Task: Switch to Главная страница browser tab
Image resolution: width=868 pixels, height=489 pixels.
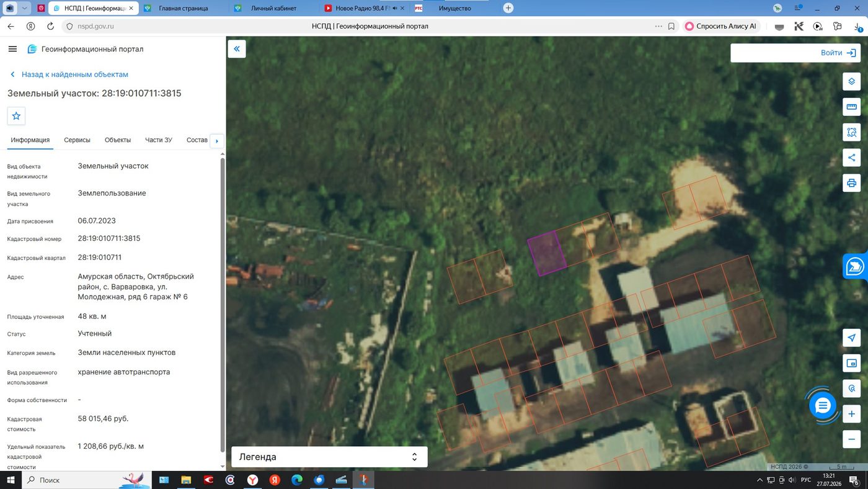Action: pos(184,8)
